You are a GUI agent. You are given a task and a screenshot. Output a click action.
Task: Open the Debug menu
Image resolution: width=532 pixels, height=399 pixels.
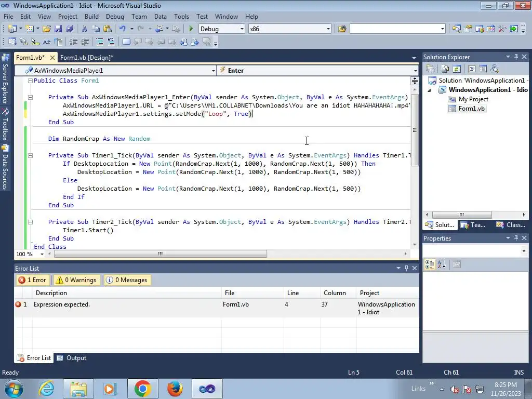click(x=115, y=16)
